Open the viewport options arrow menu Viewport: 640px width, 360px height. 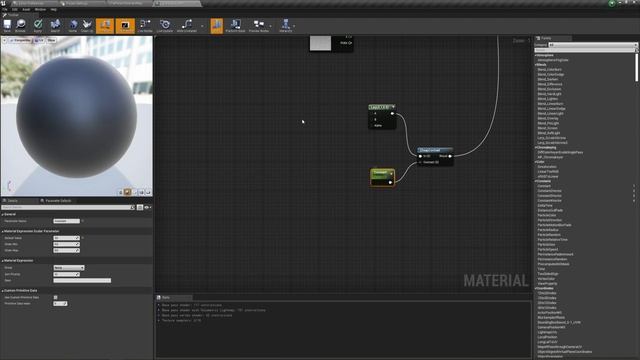(x=4, y=40)
